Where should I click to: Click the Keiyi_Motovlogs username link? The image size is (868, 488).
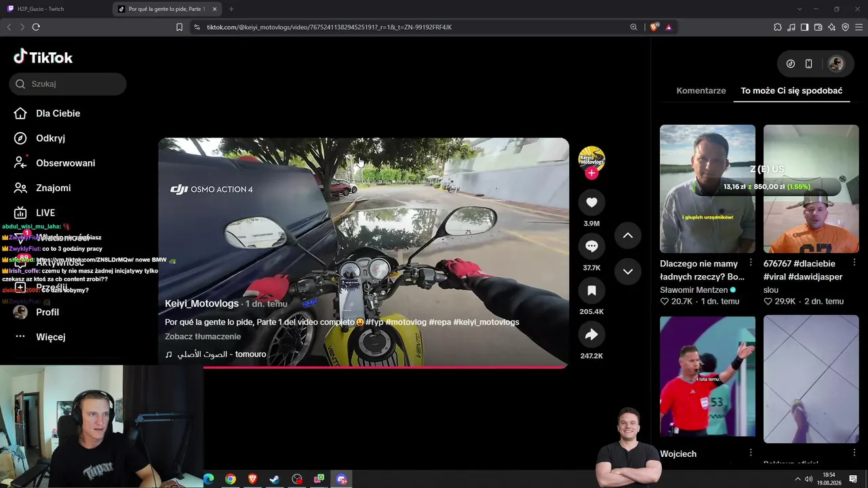click(201, 304)
